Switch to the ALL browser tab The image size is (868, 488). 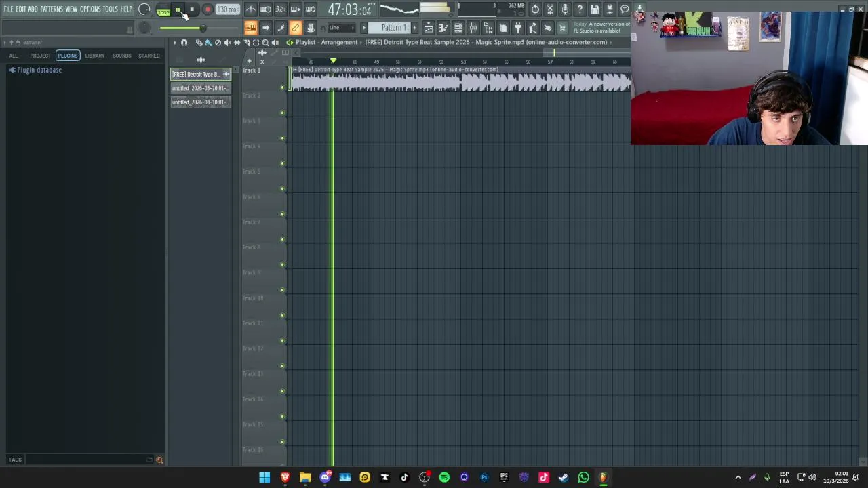14,56
